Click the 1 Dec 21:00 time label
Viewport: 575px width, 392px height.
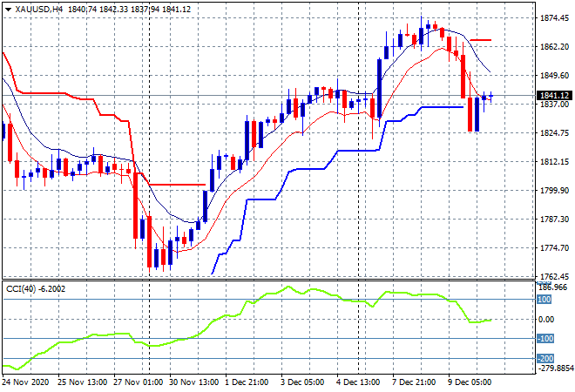247,382
